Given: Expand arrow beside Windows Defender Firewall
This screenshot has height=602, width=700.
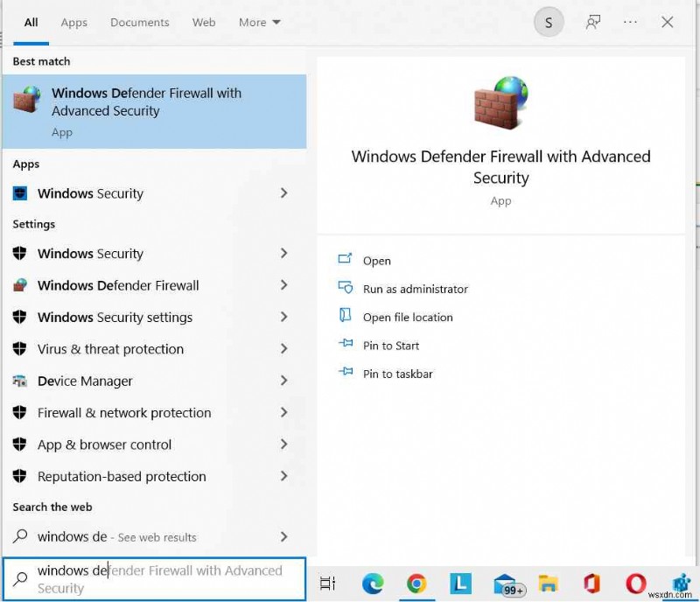Looking at the screenshot, I should pyautogui.click(x=283, y=285).
